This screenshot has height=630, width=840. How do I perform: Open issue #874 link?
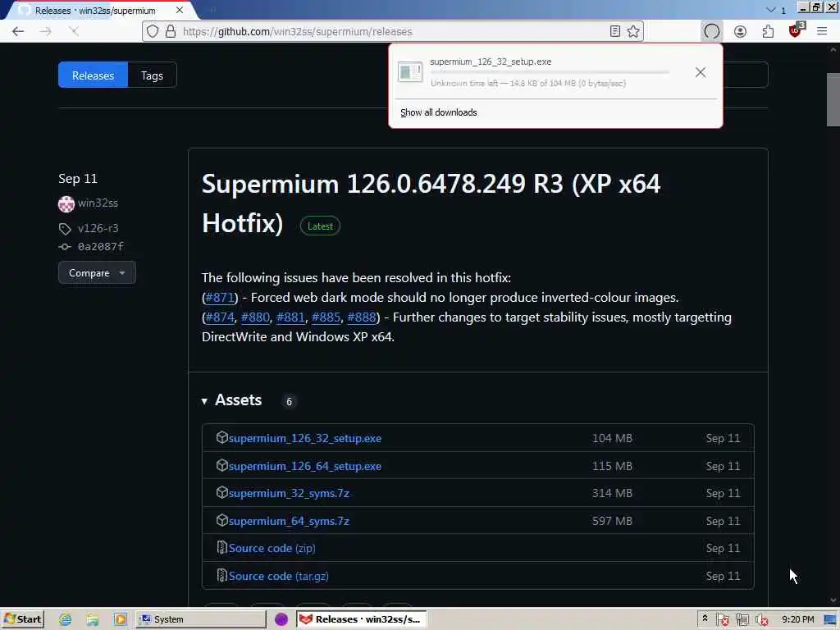click(220, 317)
